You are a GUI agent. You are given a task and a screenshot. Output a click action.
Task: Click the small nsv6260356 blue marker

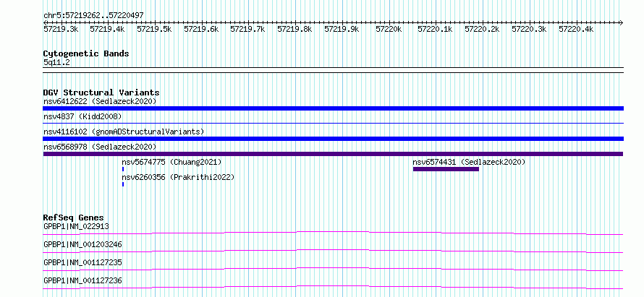[x=123, y=184]
